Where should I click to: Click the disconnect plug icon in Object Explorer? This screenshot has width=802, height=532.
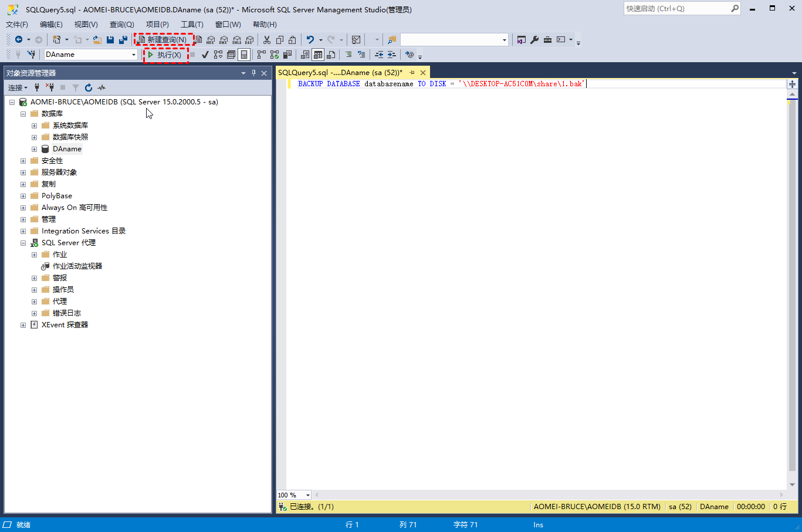pos(50,87)
